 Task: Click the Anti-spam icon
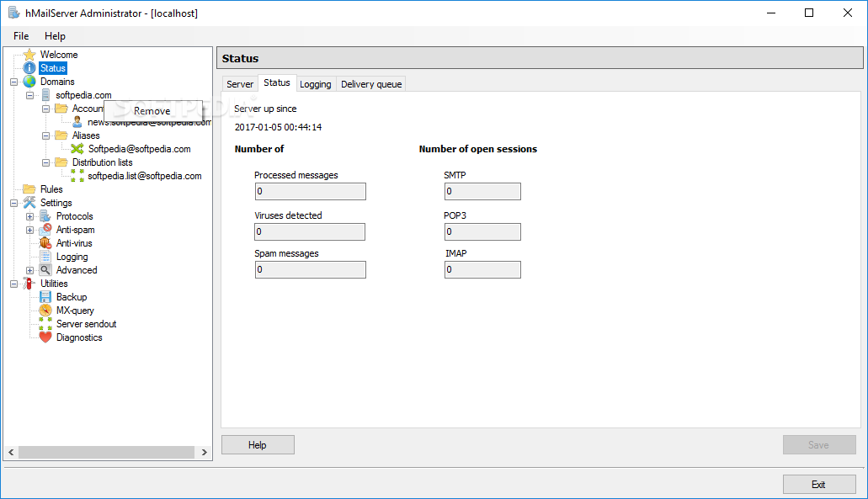(x=45, y=230)
